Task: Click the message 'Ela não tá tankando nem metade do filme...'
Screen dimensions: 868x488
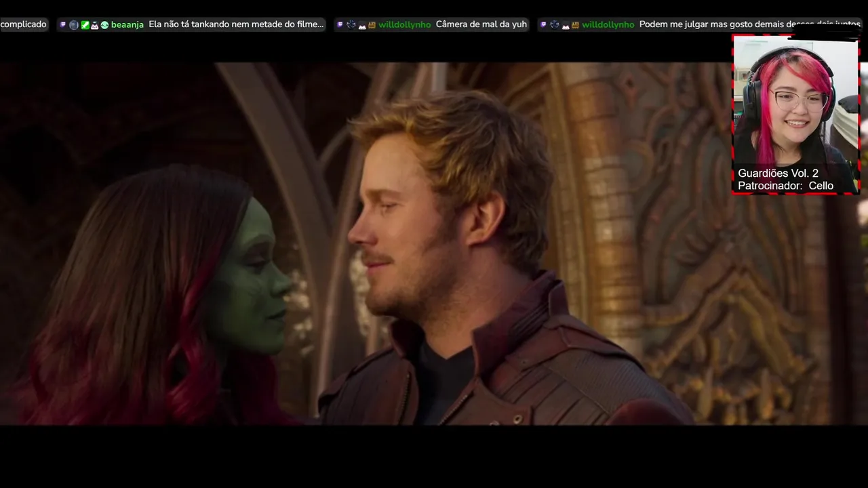Action: pyautogui.click(x=236, y=24)
